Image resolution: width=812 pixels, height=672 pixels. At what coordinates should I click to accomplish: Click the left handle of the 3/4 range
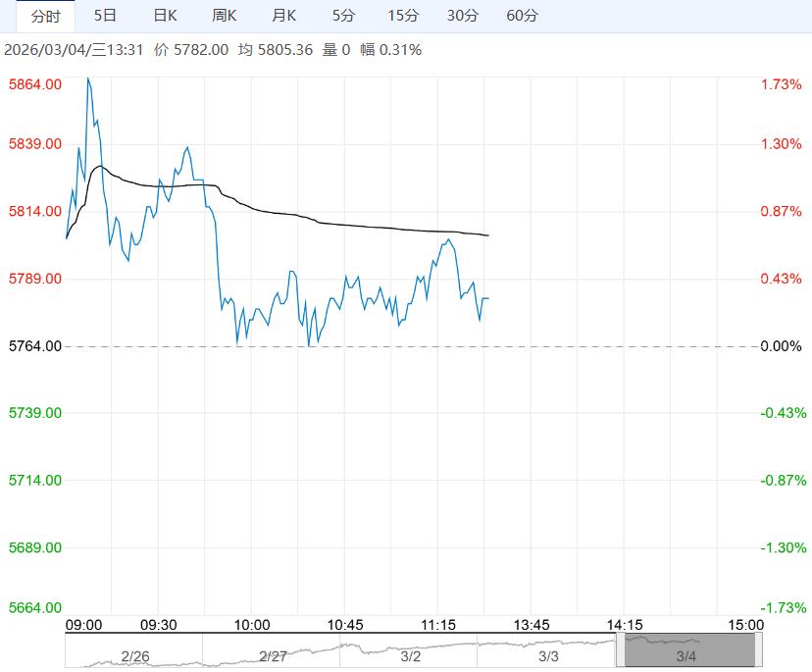pyautogui.click(x=620, y=650)
